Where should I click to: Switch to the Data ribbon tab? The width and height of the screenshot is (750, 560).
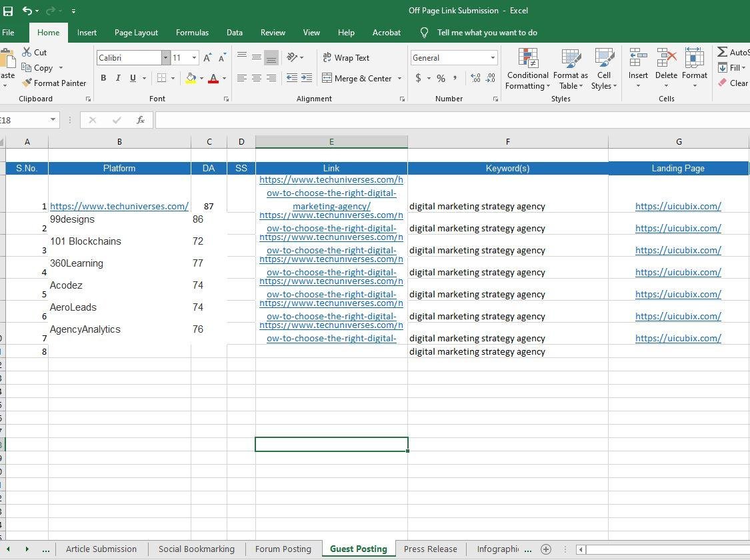pyautogui.click(x=235, y=33)
